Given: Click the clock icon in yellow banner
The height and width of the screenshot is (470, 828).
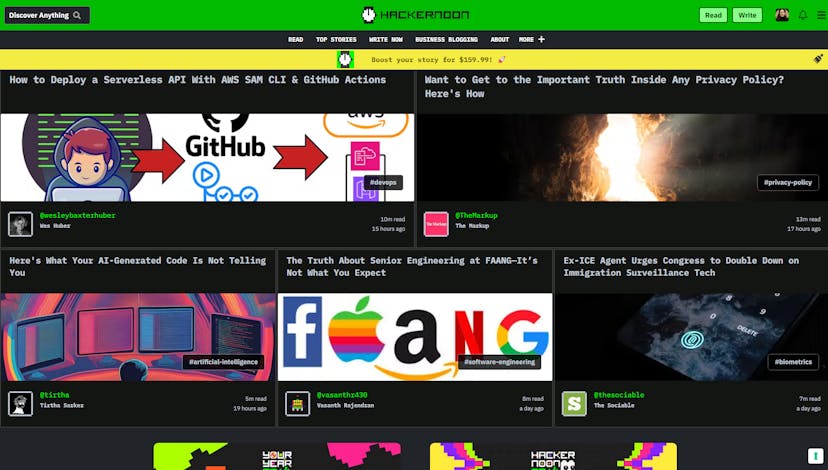Looking at the screenshot, I should click(345, 60).
